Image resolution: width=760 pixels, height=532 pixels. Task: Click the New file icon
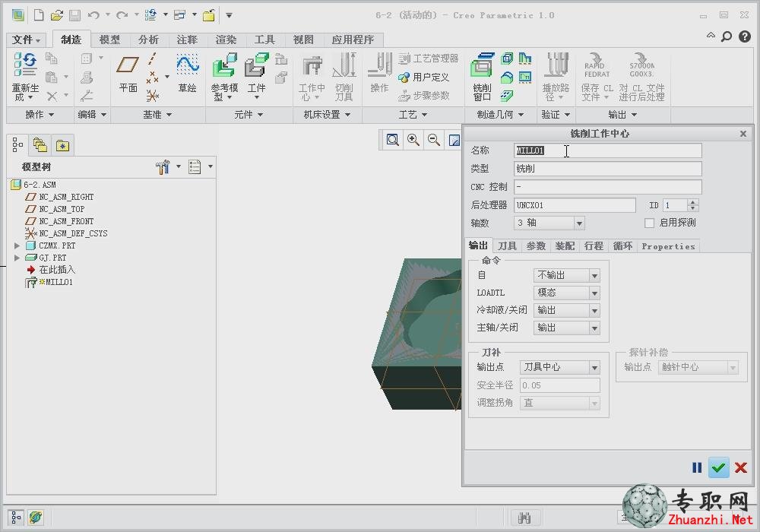point(38,15)
